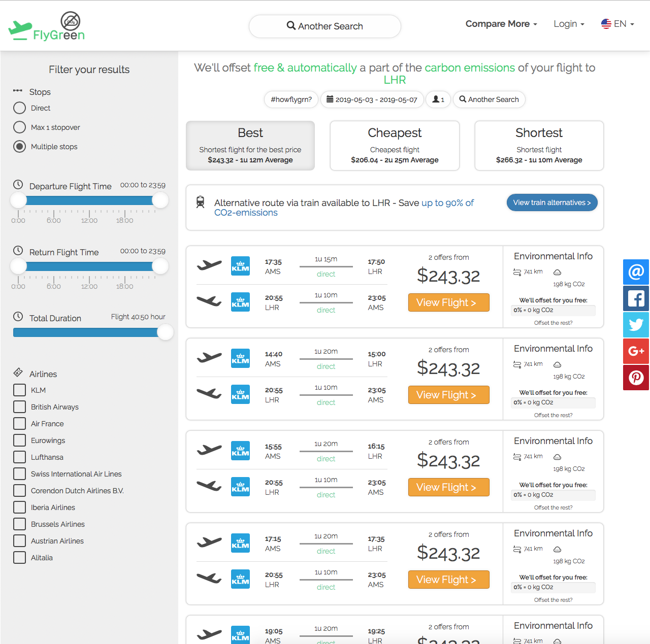View Flight for 17:15 AMS departure

449,580
